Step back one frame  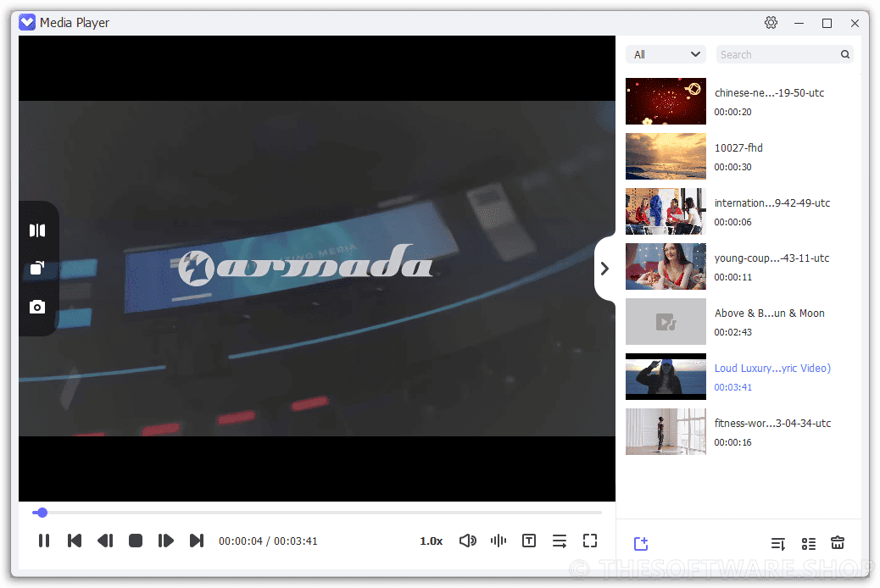(x=105, y=541)
